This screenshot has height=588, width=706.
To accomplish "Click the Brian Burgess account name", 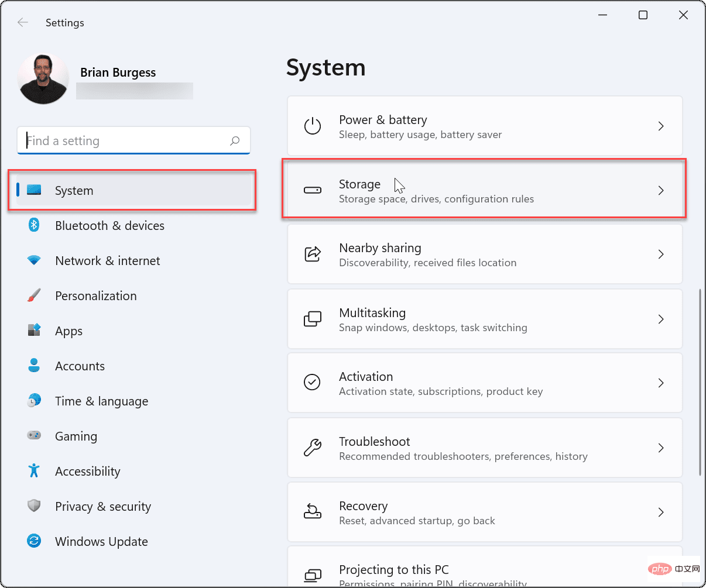I will (x=118, y=73).
